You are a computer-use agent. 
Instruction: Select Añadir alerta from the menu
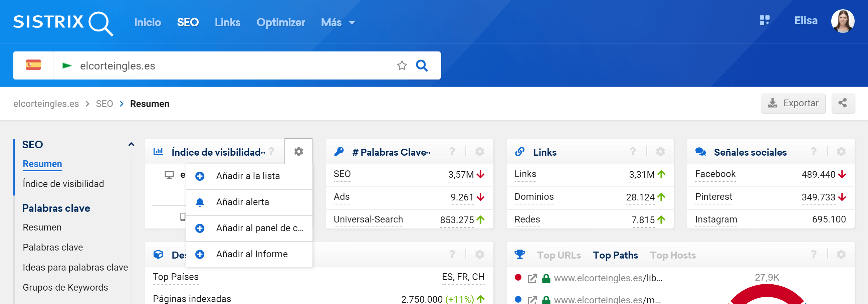[x=242, y=202]
